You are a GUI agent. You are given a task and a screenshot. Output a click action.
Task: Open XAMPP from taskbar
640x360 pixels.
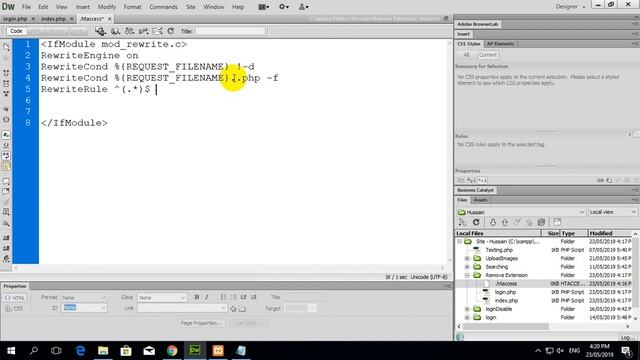click(x=218, y=351)
